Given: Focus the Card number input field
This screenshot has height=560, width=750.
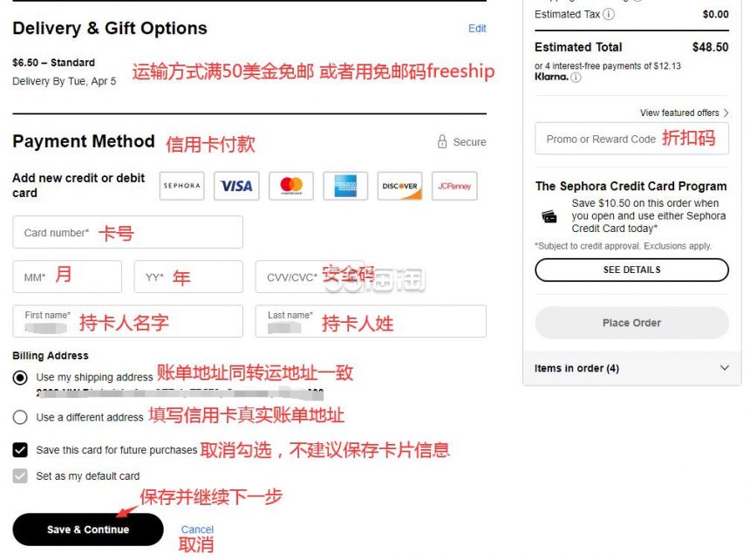Looking at the screenshot, I should (x=127, y=232).
